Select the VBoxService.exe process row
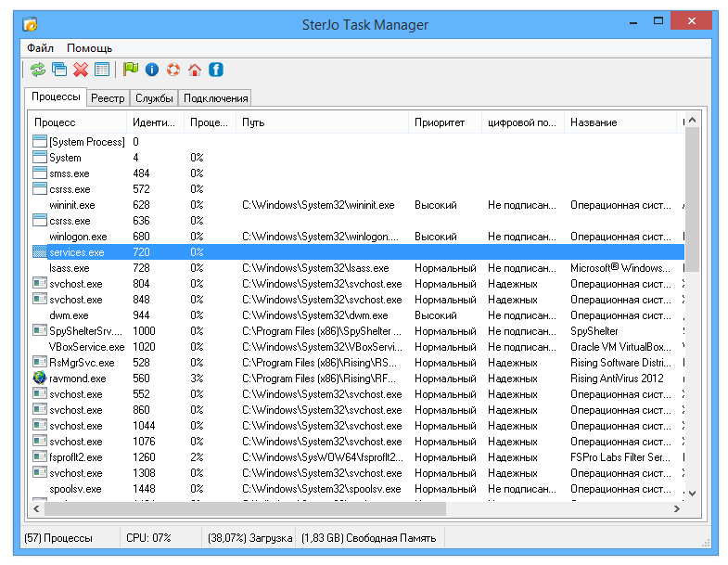 [x=357, y=347]
